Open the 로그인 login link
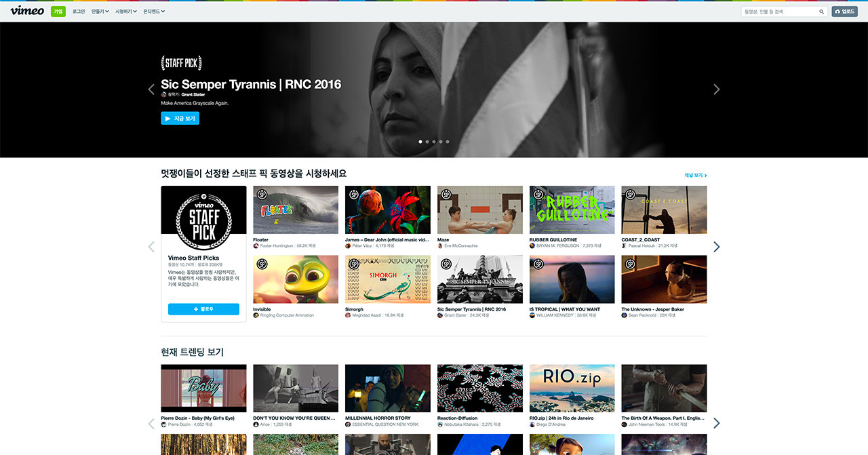The height and width of the screenshot is (455, 868). (79, 12)
